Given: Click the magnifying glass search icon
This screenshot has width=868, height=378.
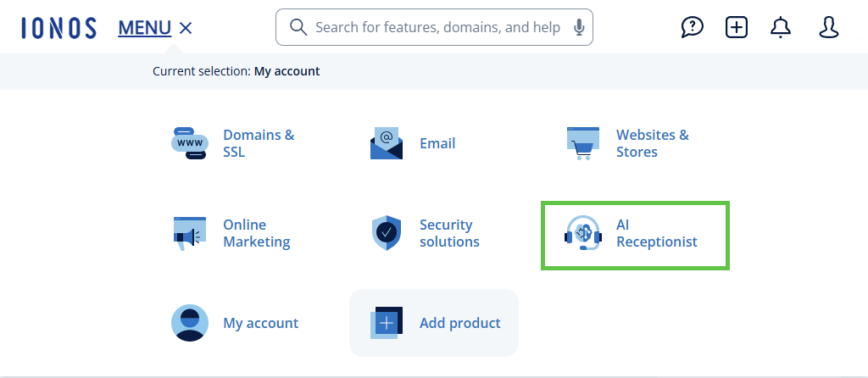Looking at the screenshot, I should [298, 27].
